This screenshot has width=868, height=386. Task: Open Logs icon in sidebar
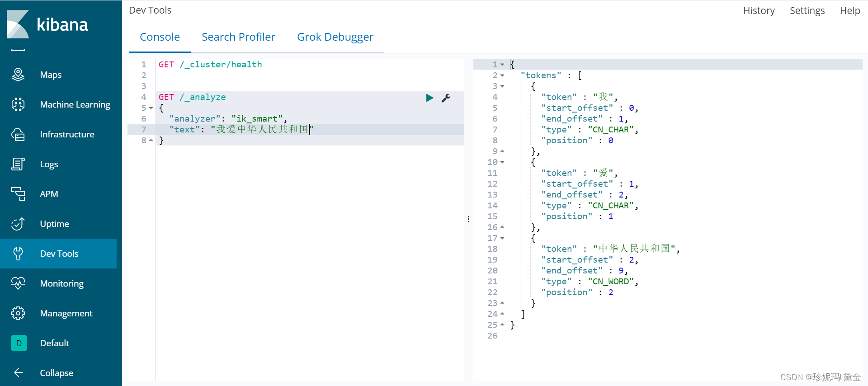tap(18, 164)
